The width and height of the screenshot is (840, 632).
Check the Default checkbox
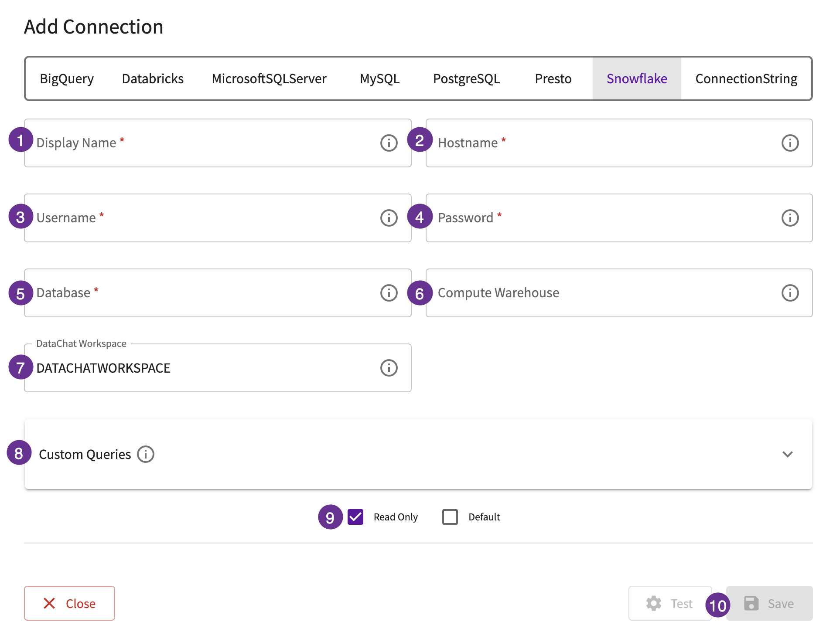[x=450, y=517]
